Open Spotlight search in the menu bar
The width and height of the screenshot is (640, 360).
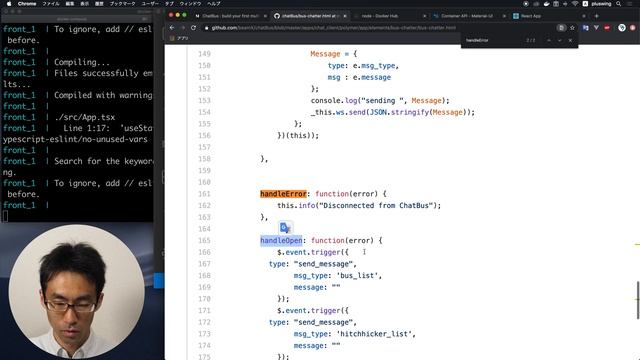619,3
